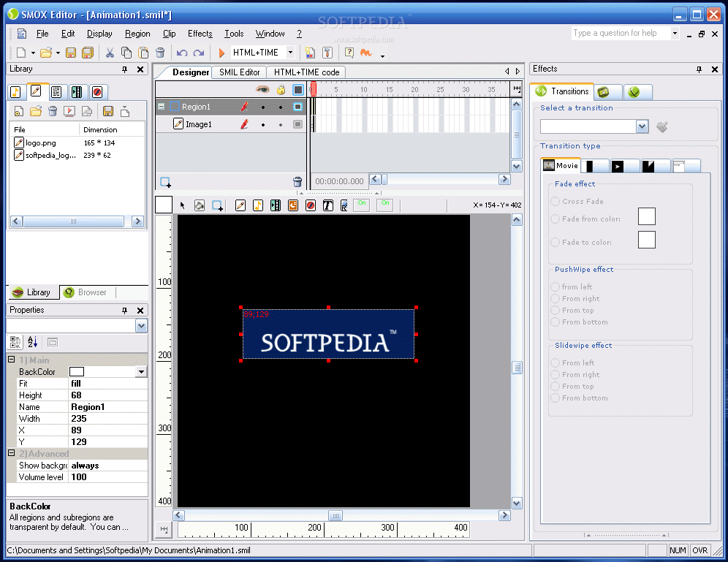Paste clipboard using main toolbar icon
Viewport: 728px width, 562px height.
[x=143, y=53]
